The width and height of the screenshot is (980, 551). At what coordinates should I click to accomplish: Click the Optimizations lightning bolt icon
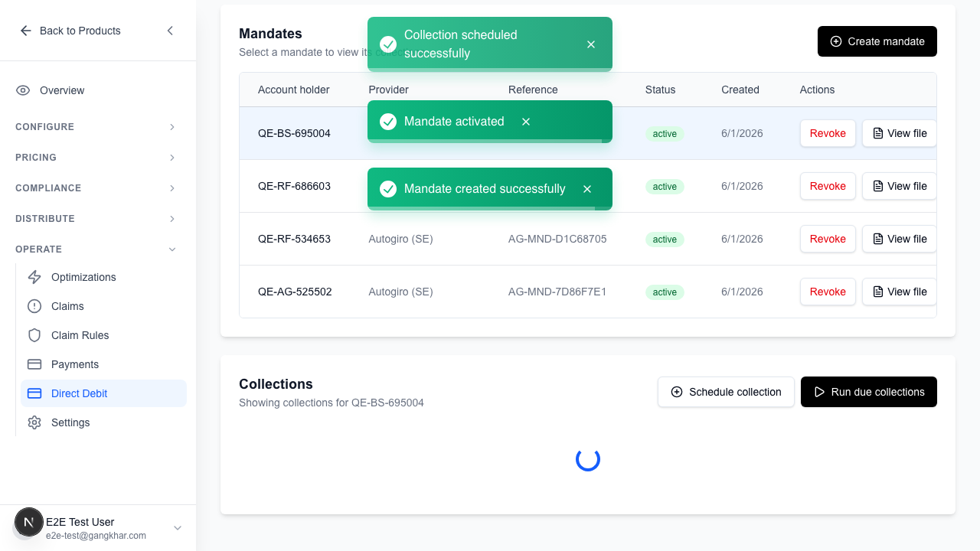click(34, 277)
